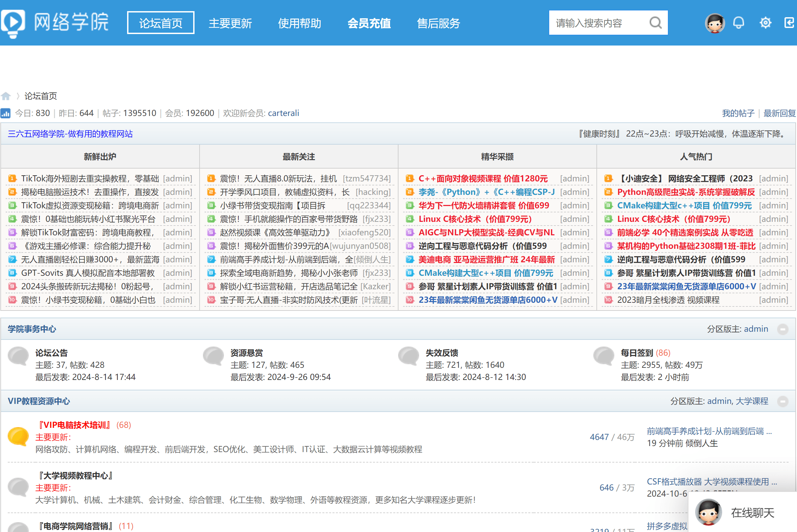This screenshot has width=797, height=532.
Task: Open VIP教程资源中心 section title
Action: pyautogui.click(x=39, y=401)
